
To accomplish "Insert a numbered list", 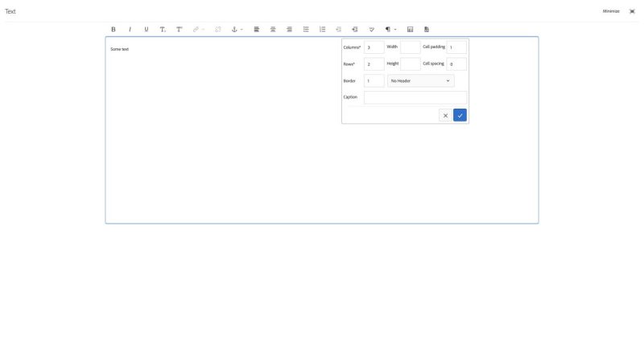I will pos(323,29).
